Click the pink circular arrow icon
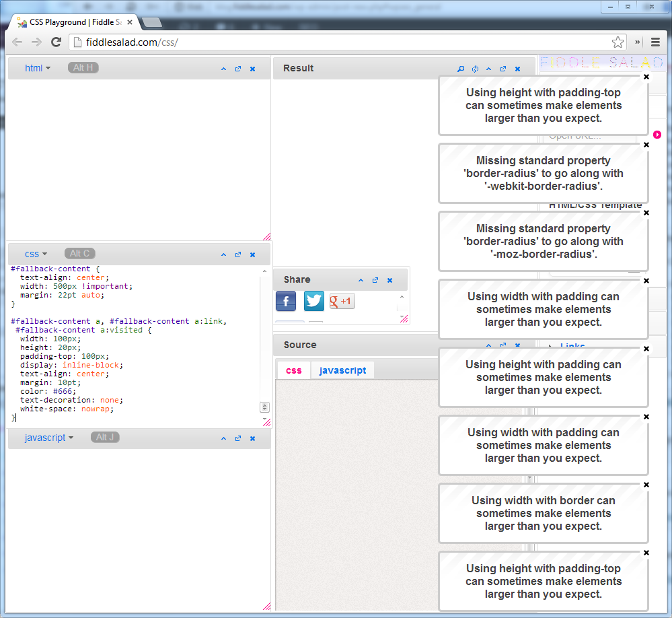The image size is (672, 618). coord(657,135)
